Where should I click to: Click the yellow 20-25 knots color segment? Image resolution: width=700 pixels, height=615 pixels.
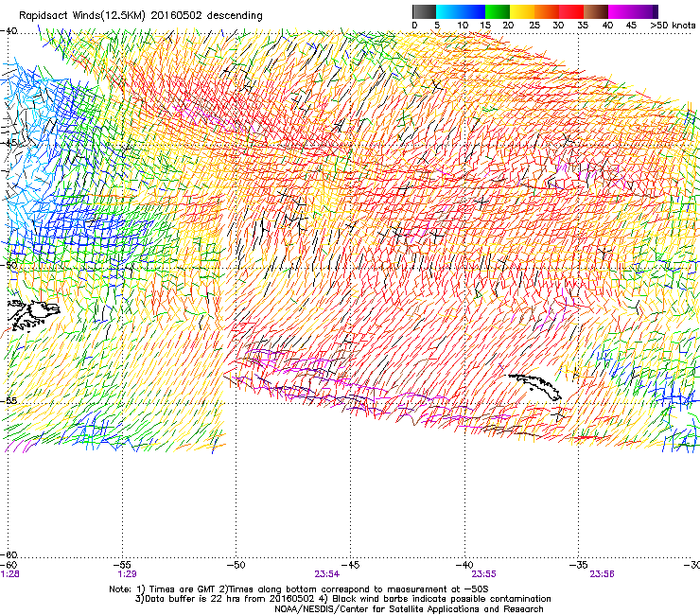(x=522, y=11)
